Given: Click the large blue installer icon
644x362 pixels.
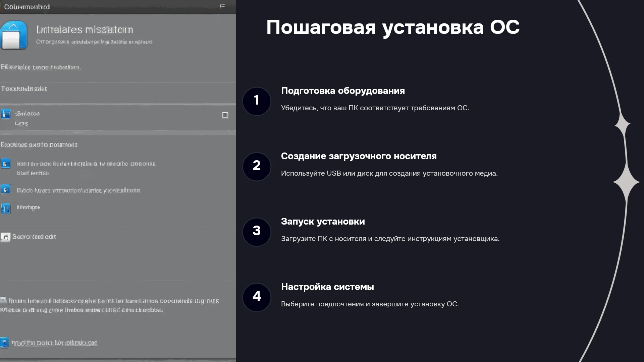Looking at the screenshot, I should click(x=14, y=35).
